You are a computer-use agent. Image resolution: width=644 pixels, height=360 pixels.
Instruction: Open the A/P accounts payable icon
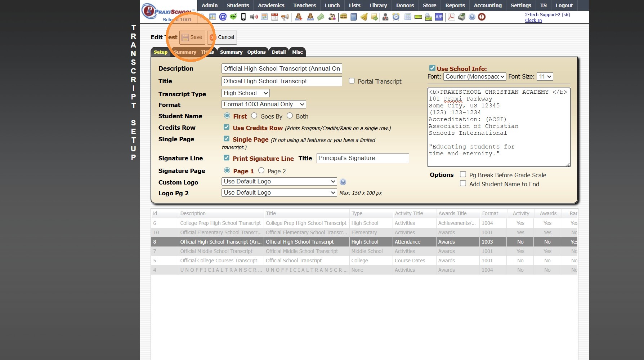tap(439, 17)
